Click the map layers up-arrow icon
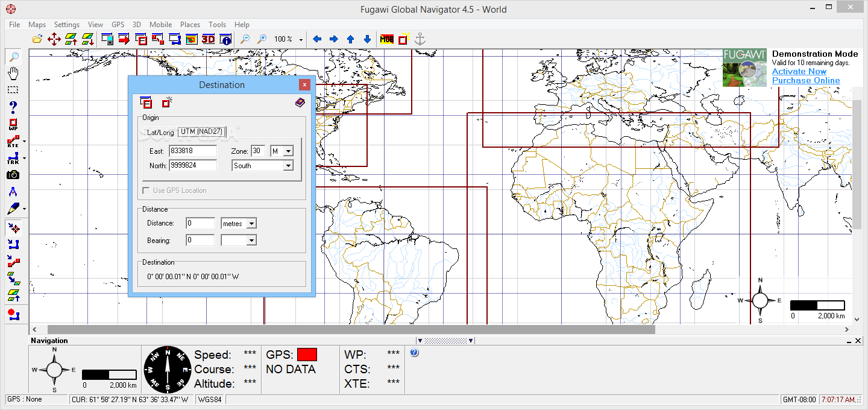Image resolution: width=868 pixels, height=410 pixels. click(71, 39)
